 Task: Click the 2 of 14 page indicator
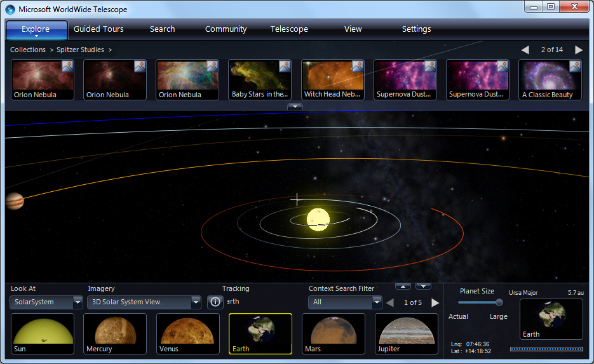pyautogui.click(x=552, y=50)
